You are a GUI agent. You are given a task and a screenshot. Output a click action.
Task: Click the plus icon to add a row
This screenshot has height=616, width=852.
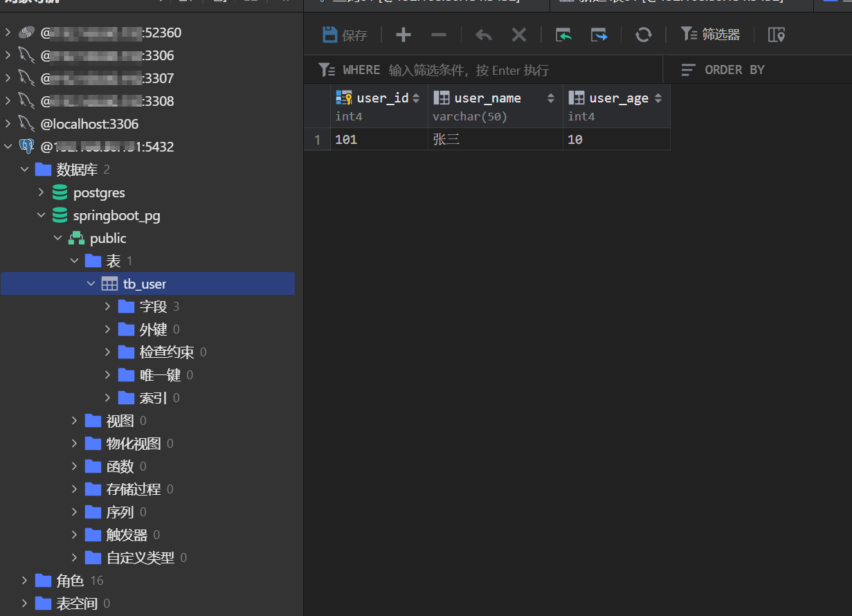click(403, 34)
